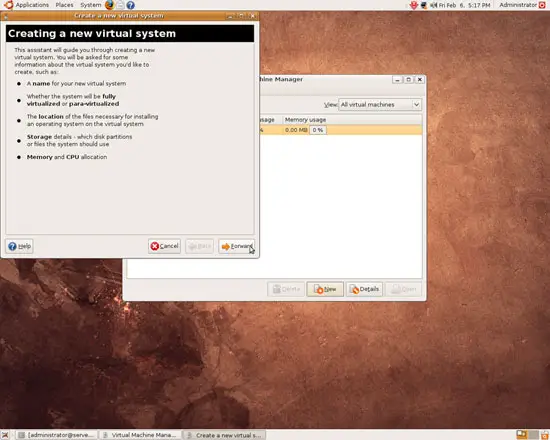Click the Memory usage column header
The height and width of the screenshot is (440, 550).
[352, 120]
